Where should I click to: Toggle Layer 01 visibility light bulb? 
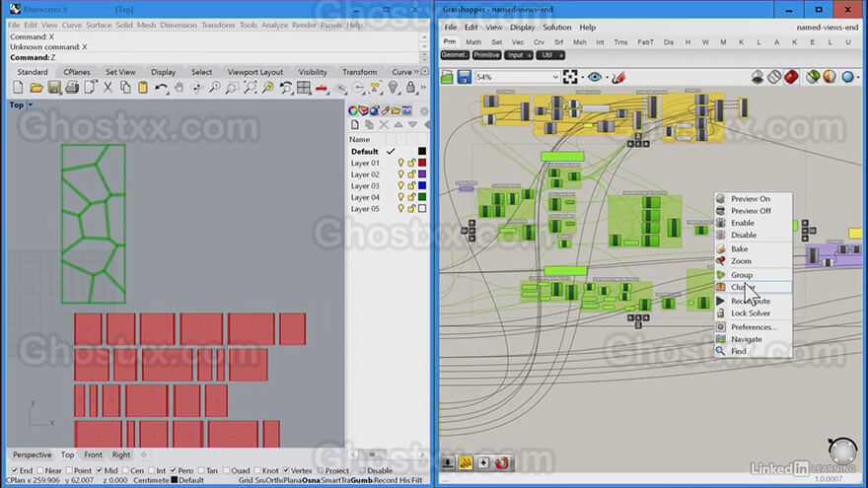pyautogui.click(x=400, y=163)
